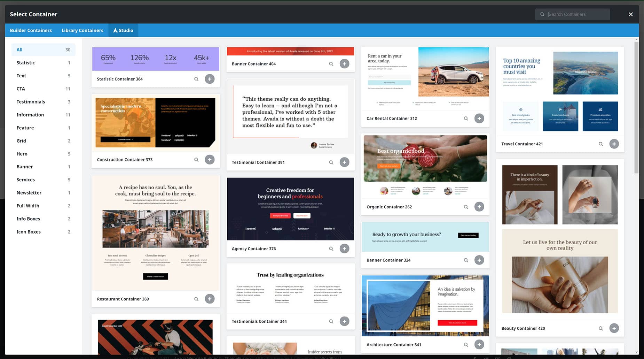Preview Organic Container 262 magnifier icon
Screen dimensions: 644x359
coord(466,207)
